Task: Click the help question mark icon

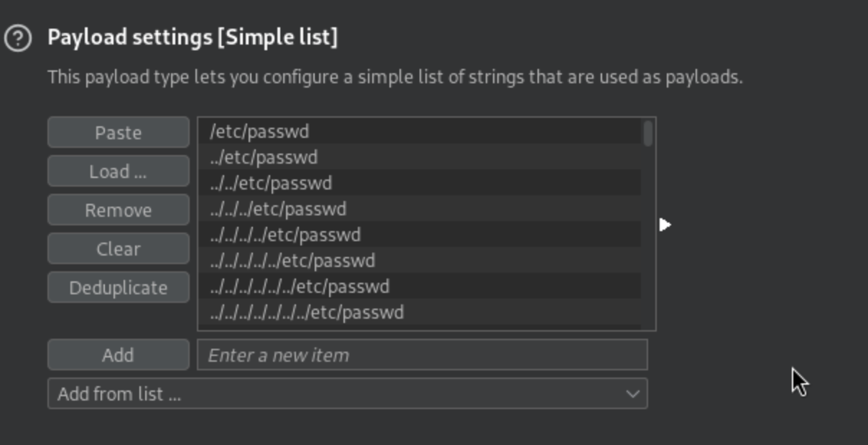Action: 17,38
